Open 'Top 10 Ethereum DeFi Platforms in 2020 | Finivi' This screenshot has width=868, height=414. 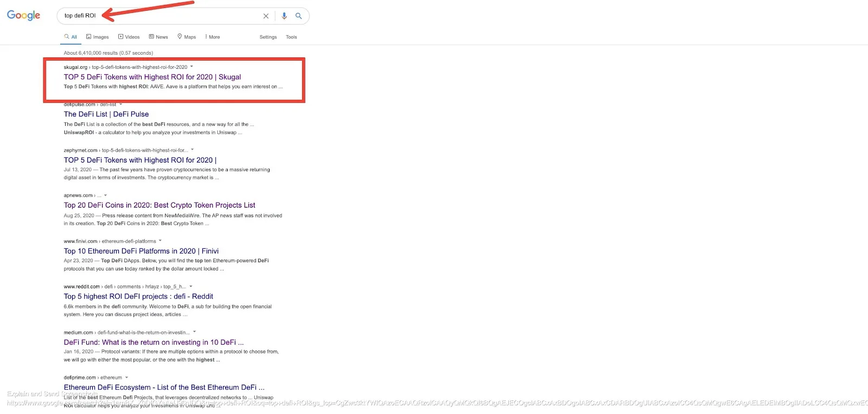pos(141,251)
